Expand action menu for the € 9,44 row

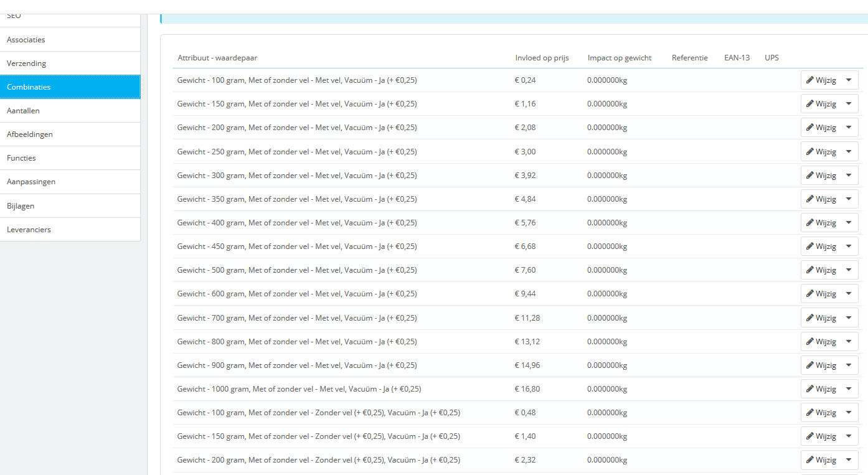849,293
